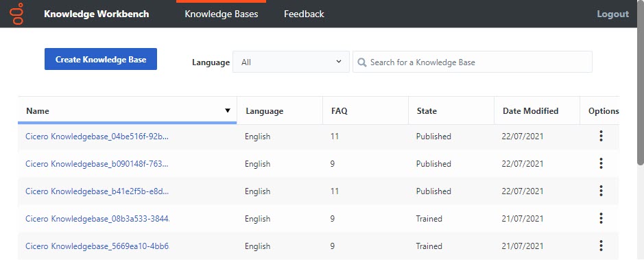Open options menu for Cicero Knowledgebase_08b3a533
644x260 pixels.
[601, 218]
